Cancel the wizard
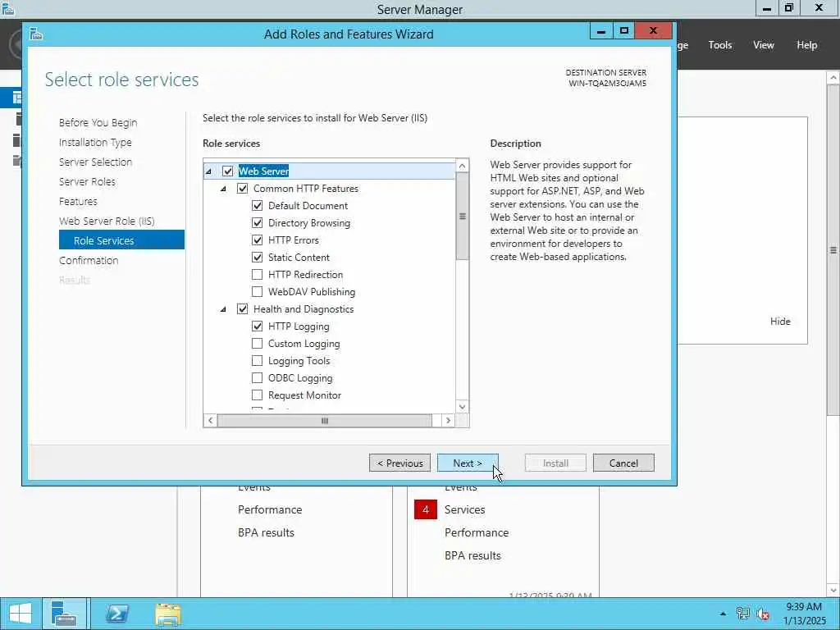The width and height of the screenshot is (840, 630). pos(623,463)
